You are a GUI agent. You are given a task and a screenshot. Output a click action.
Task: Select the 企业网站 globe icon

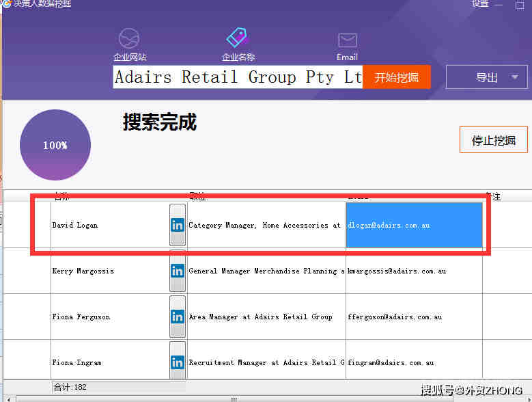(x=129, y=38)
